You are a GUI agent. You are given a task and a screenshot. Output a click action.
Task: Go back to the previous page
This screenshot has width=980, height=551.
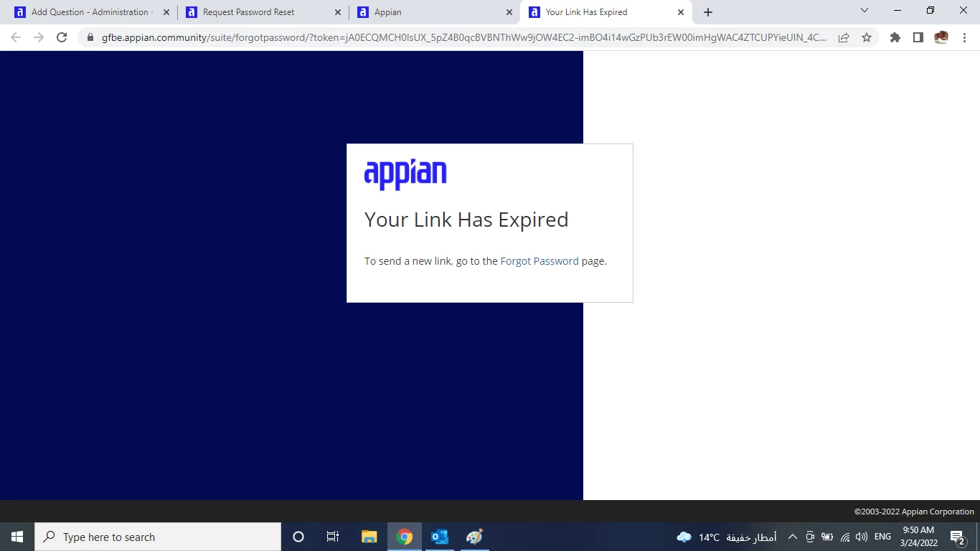coord(16,37)
